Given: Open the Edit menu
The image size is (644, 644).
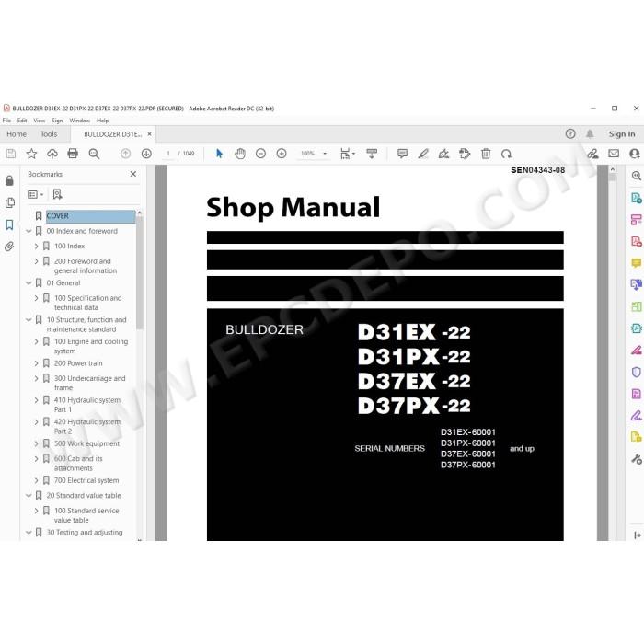Looking at the screenshot, I should (22, 121).
